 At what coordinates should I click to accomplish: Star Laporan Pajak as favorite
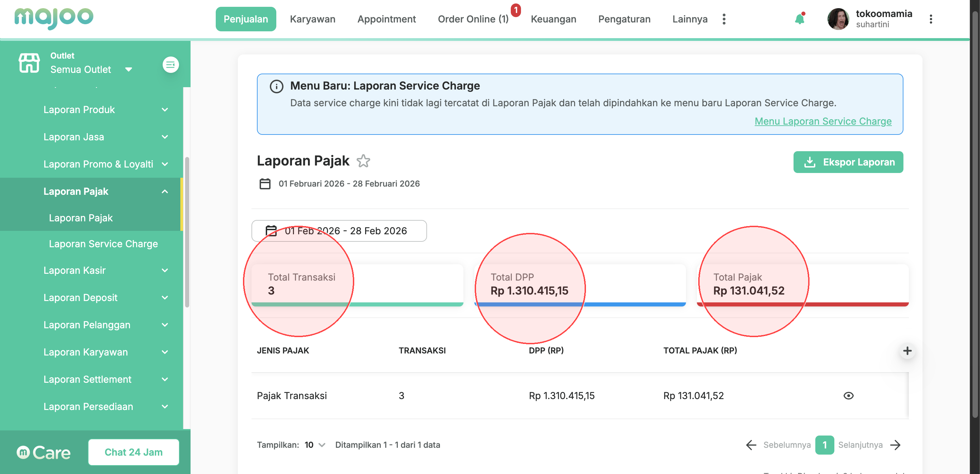[x=363, y=161]
